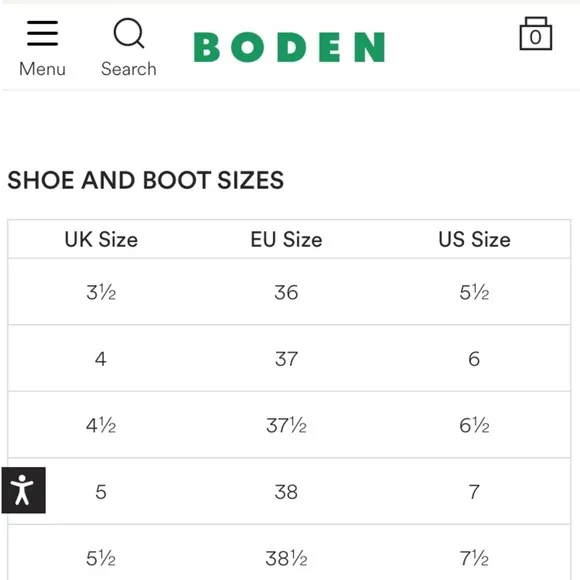Open the hamburger Menu icon
The width and height of the screenshot is (580, 580).
(x=43, y=33)
